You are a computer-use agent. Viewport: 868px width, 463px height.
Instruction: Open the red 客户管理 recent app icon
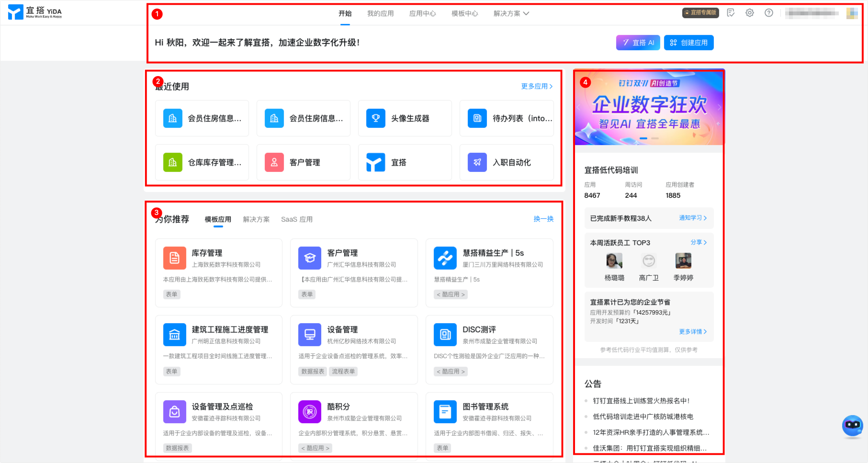[x=274, y=162]
